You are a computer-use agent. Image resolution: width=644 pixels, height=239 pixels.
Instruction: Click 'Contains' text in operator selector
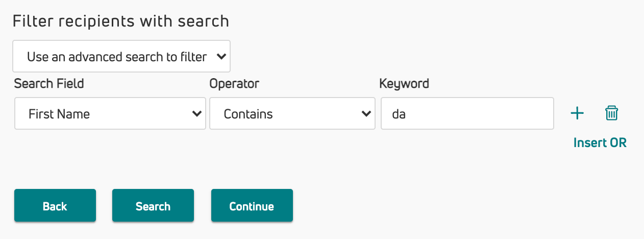coord(248,114)
